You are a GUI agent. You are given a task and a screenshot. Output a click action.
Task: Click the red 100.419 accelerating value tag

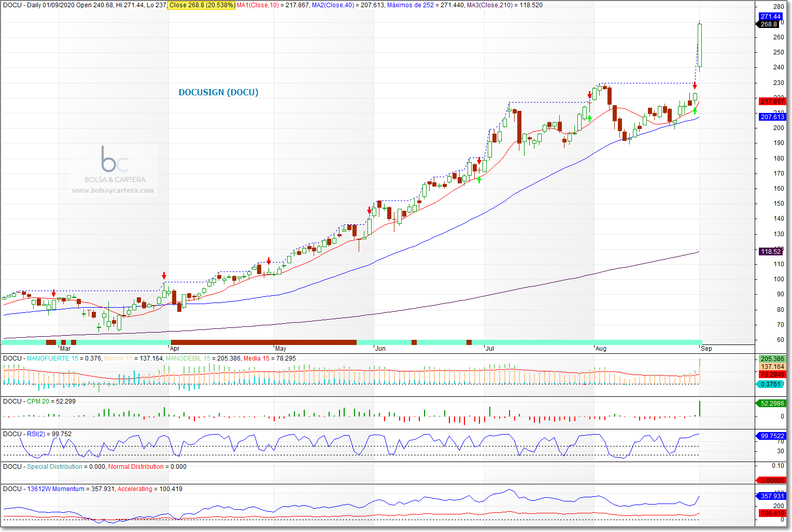point(772,513)
